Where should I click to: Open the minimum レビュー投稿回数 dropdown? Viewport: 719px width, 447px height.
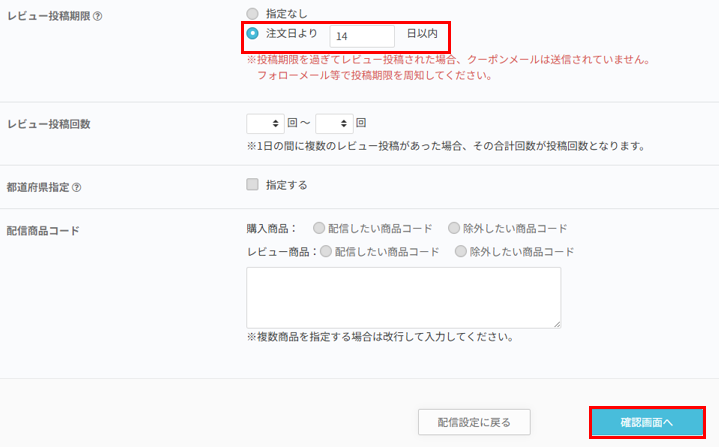265,123
